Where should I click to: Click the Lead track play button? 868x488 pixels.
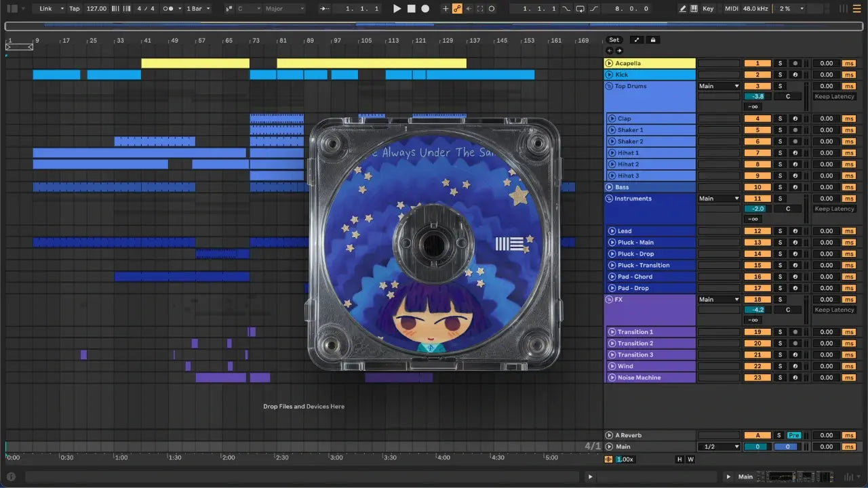click(612, 231)
